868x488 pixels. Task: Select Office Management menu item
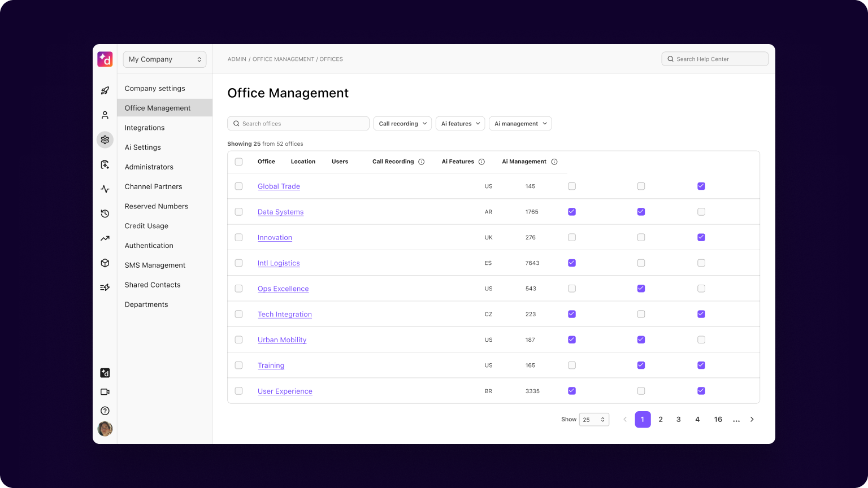(x=164, y=108)
